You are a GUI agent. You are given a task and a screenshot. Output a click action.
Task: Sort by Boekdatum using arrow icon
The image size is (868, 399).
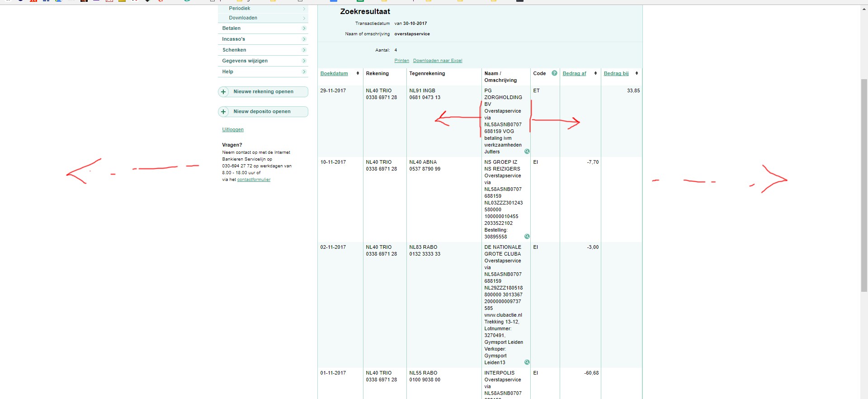click(358, 73)
